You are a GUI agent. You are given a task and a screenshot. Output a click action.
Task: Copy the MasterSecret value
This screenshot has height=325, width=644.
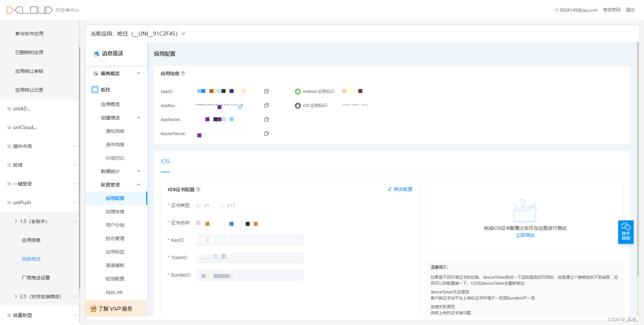[x=266, y=133]
